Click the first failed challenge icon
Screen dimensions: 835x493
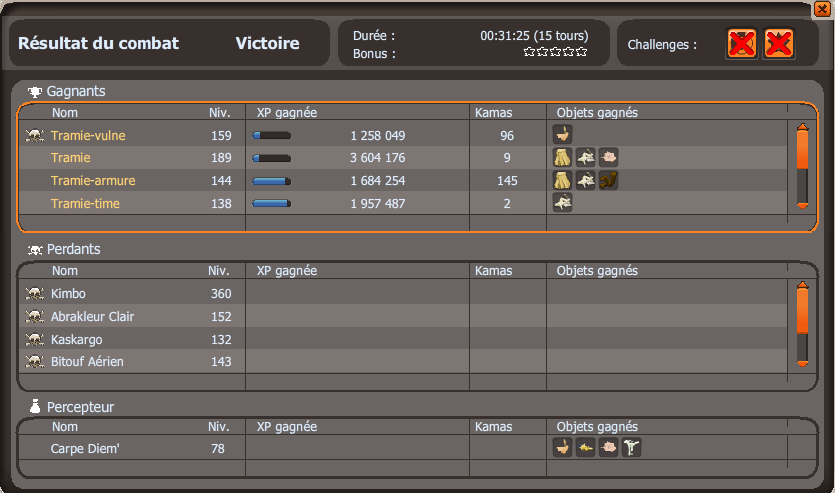click(742, 44)
